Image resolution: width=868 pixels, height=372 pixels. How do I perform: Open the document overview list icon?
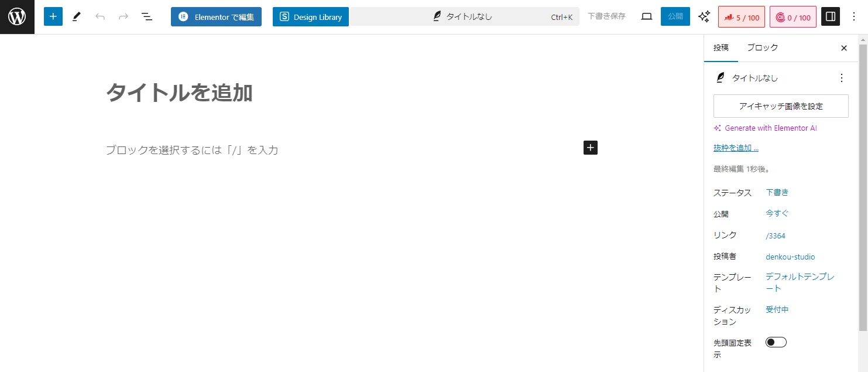[147, 17]
